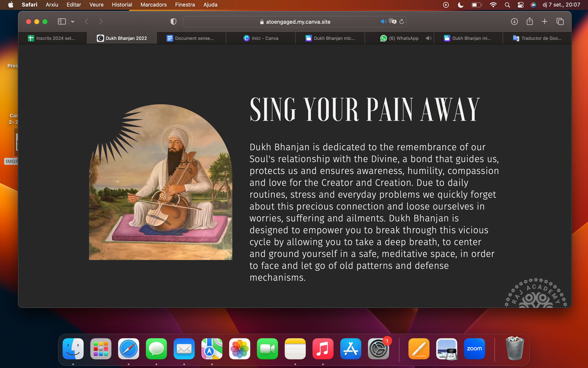
Task: Open the Trash in the Dock
Action: 515,349
